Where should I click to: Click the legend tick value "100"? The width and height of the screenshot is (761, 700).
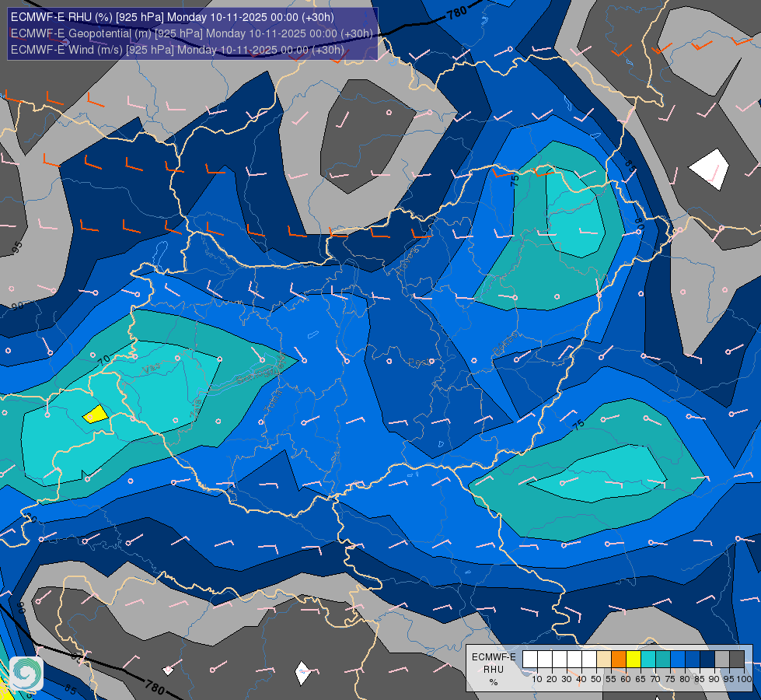[x=744, y=679]
